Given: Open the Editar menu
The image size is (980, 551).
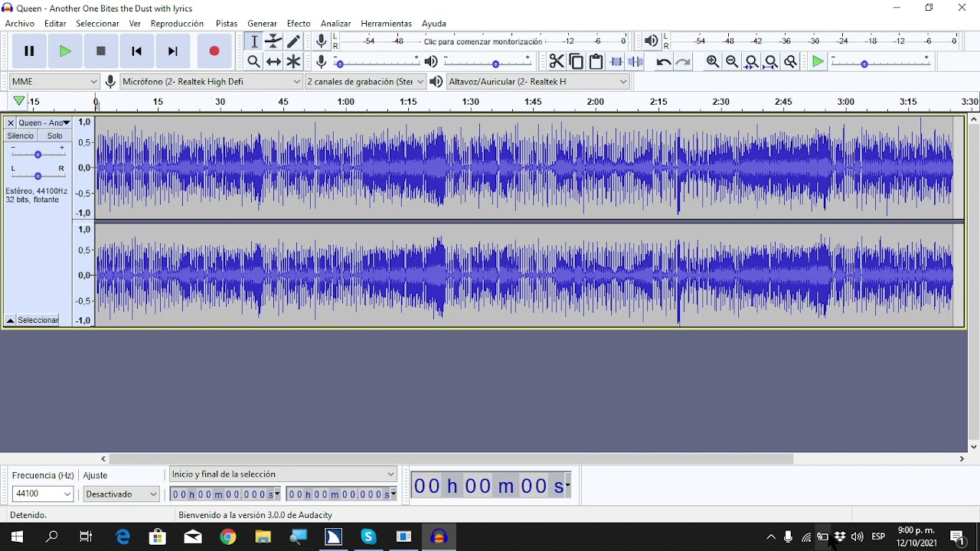Looking at the screenshot, I should point(55,24).
